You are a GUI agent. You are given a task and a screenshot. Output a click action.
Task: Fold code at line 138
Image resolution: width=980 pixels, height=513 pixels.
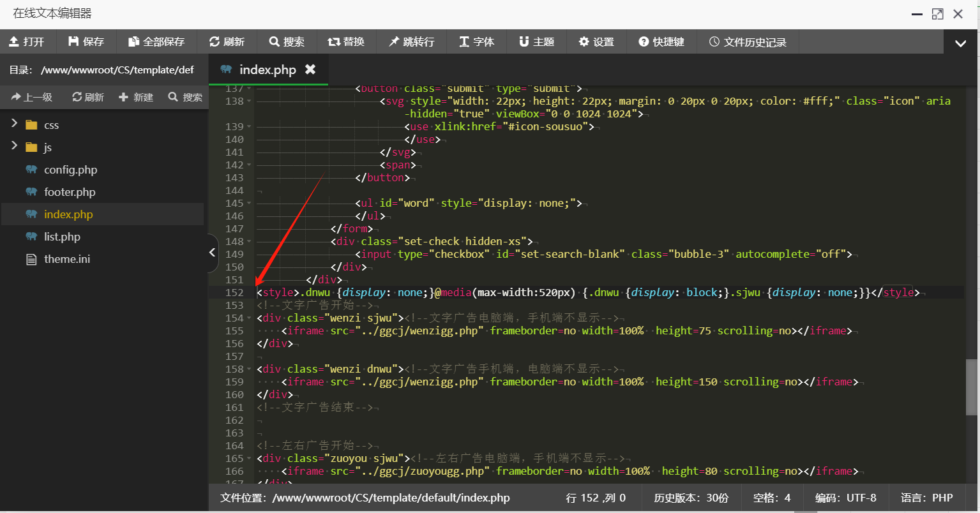(249, 101)
